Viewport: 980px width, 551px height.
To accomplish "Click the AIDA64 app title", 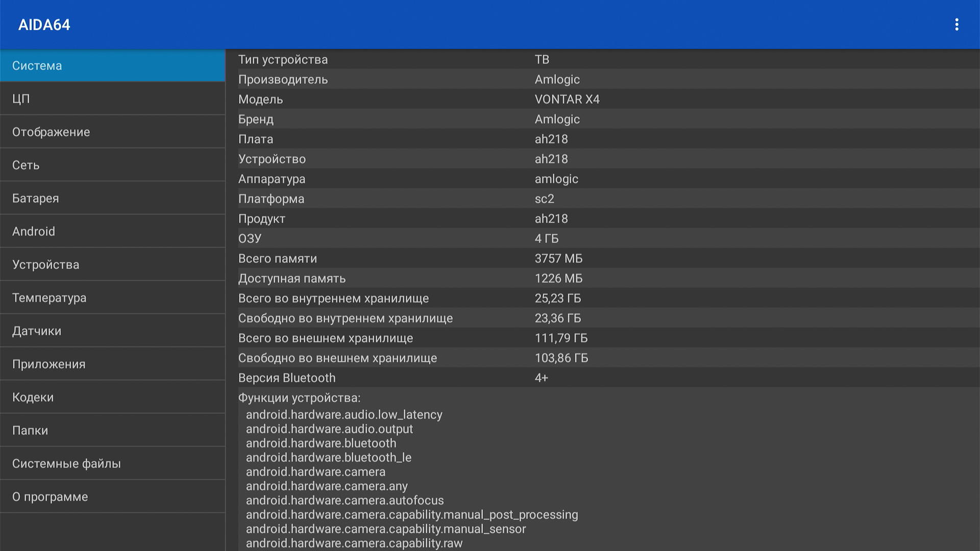I will click(44, 25).
